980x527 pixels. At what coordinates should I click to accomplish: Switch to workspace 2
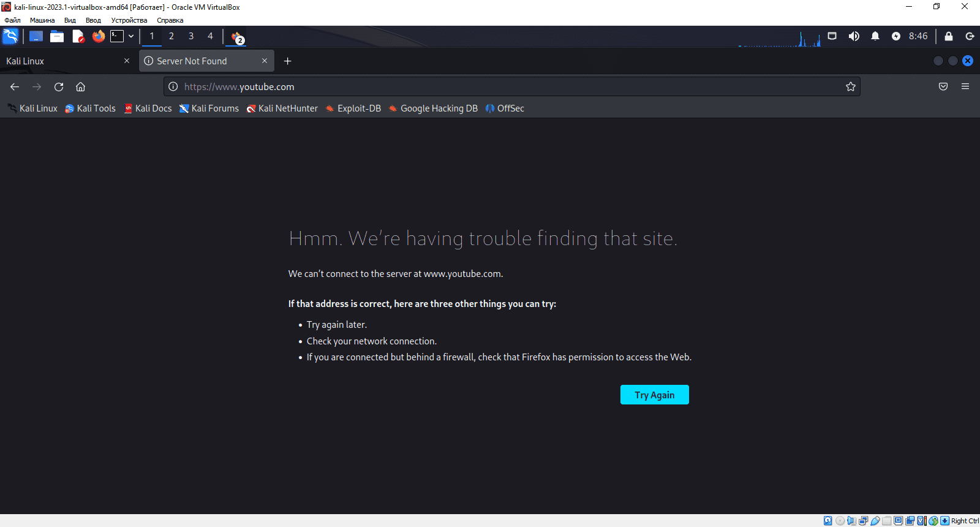(171, 36)
